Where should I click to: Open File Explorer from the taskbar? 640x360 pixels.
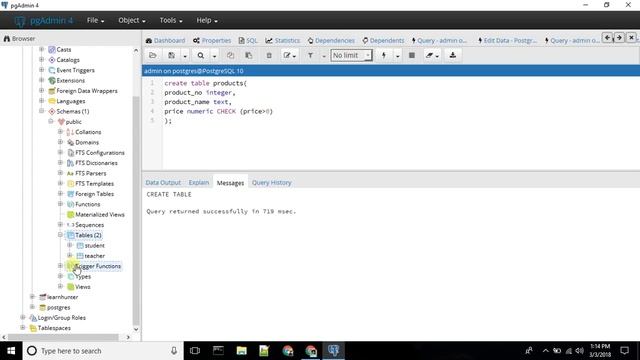242,351
